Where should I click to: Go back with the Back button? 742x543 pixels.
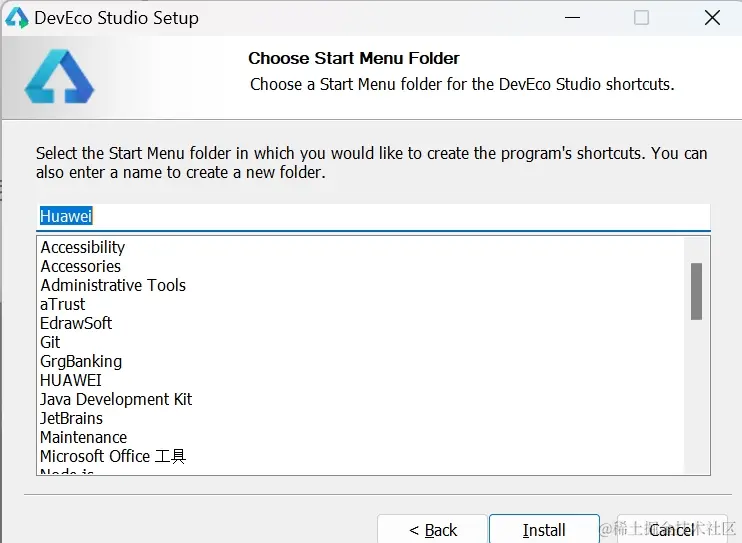tap(432, 530)
